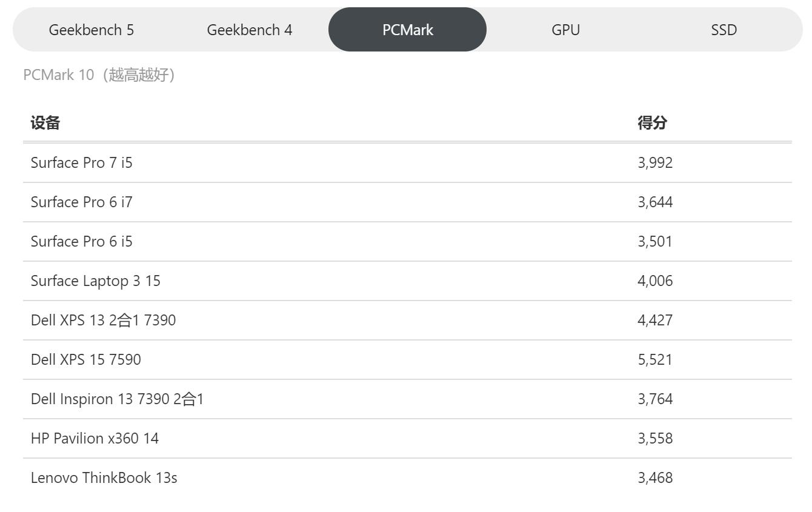812x512 pixels.
Task: Click the score 5,521 for Dell XPS 15
Action: coord(654,359)
